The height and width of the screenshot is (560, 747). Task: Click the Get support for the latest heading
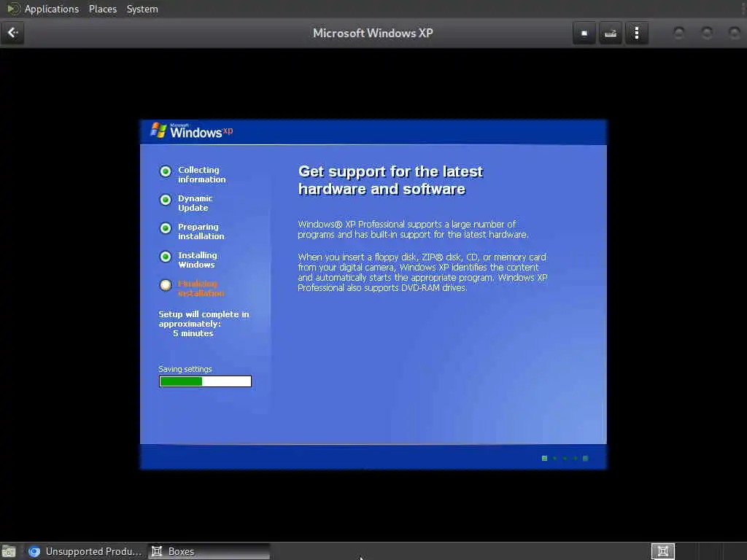(x=391, y=180)
